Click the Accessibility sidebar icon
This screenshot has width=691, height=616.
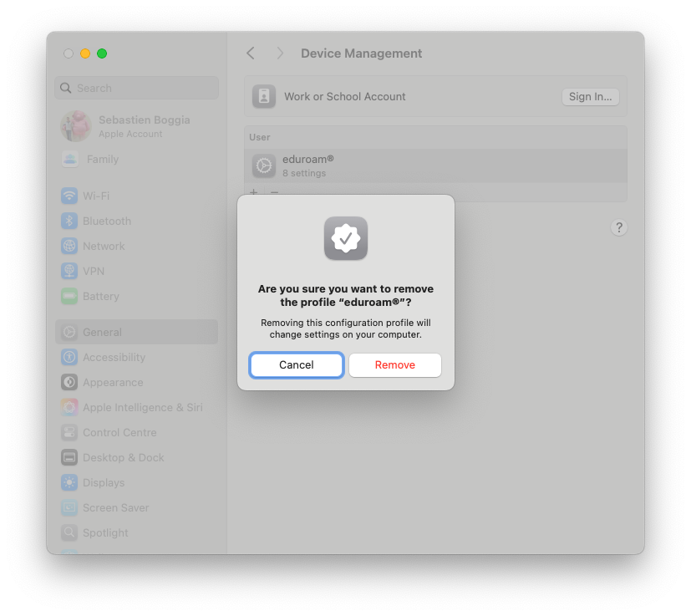pos(69,357)
